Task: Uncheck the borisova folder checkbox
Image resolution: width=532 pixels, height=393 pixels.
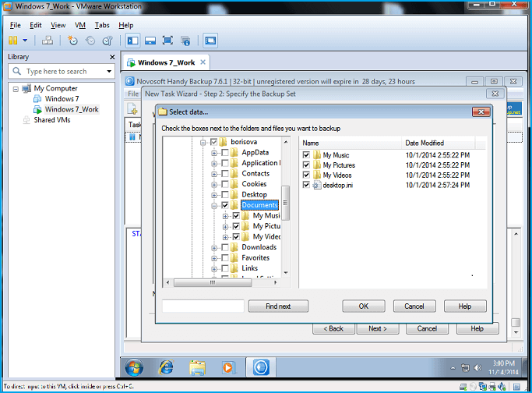Action: tap(213, 142)
